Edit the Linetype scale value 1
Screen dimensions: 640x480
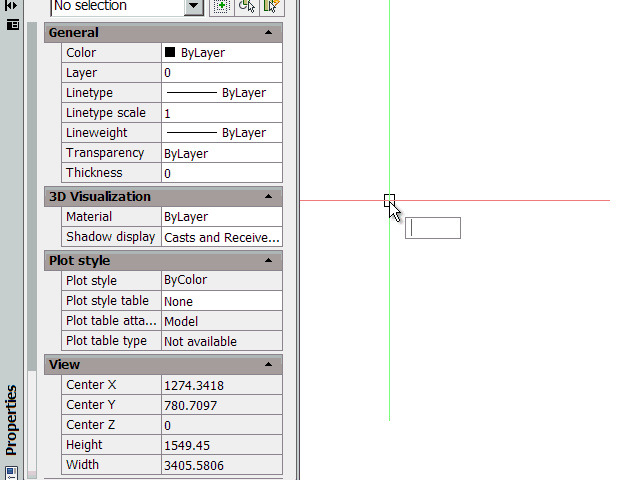(x=222, y=113)
